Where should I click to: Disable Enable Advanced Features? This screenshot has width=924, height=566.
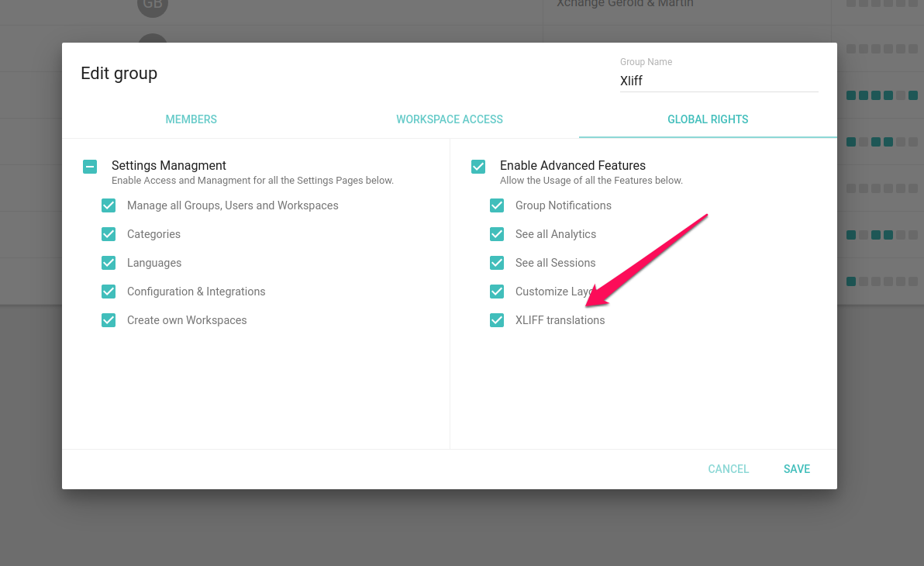[x=478, y=166]
